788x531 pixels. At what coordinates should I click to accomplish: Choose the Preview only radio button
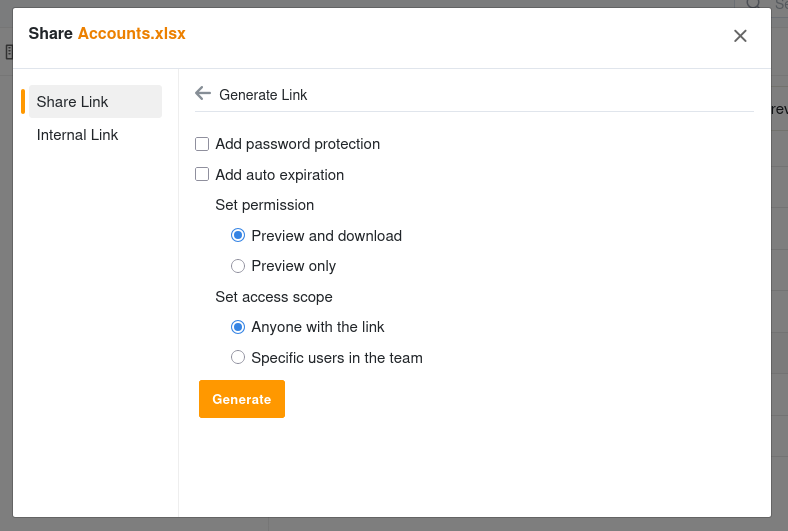point(238,266)
